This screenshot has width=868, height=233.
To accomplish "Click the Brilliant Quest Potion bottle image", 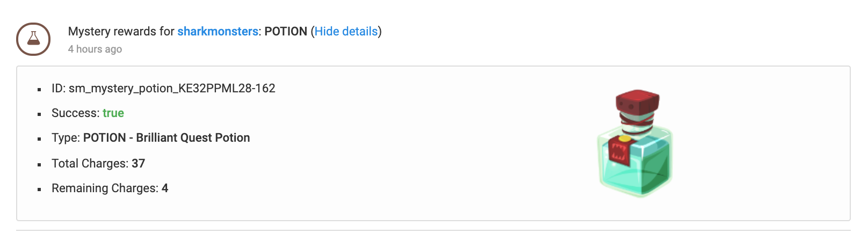I will (635, 144).
